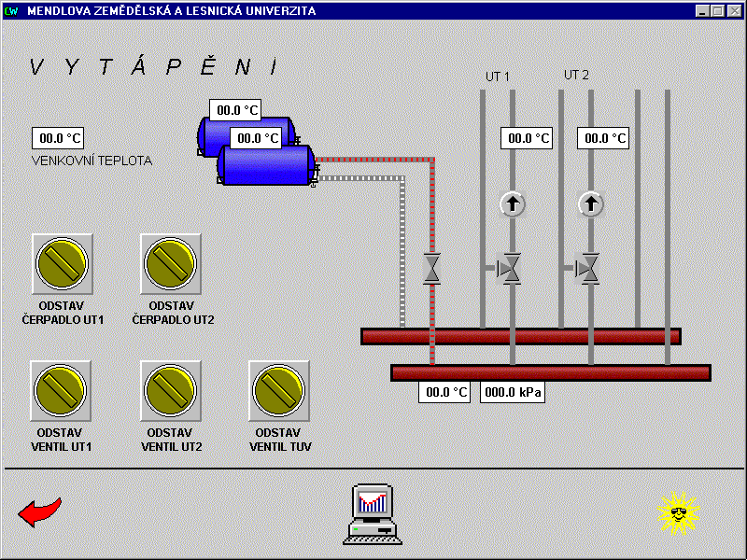
Task: Click the VENKOVNÍ TEPLOTA temperature field
Action: (x=58, y=139)
